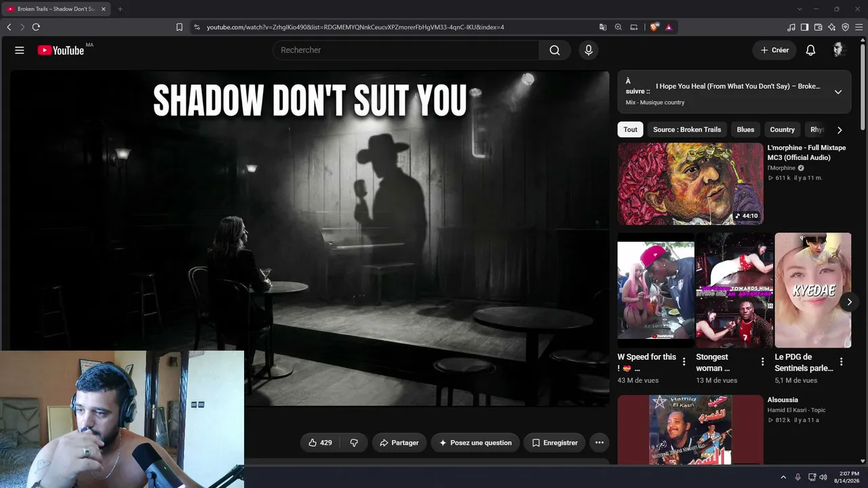The height and width of the screenshot is (488, 868).
Task: Save video with Enregistrer
Action: pyautogui.click(x=555, y=443)
